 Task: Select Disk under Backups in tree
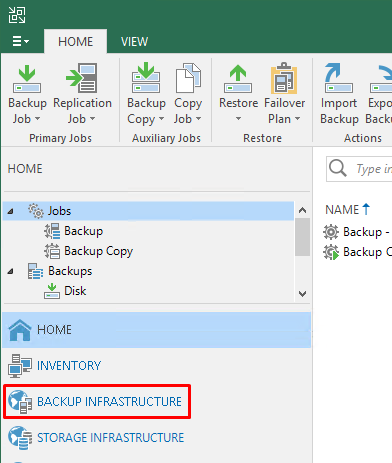click(x=75, y=291)
